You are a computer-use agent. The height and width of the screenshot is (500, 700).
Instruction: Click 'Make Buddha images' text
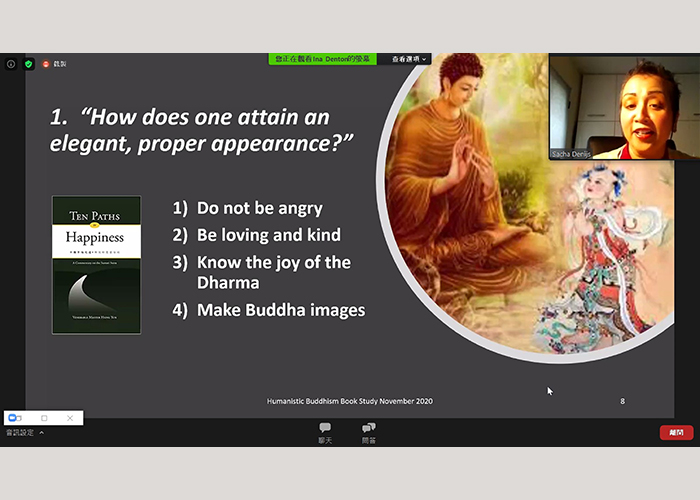(281, 310)
